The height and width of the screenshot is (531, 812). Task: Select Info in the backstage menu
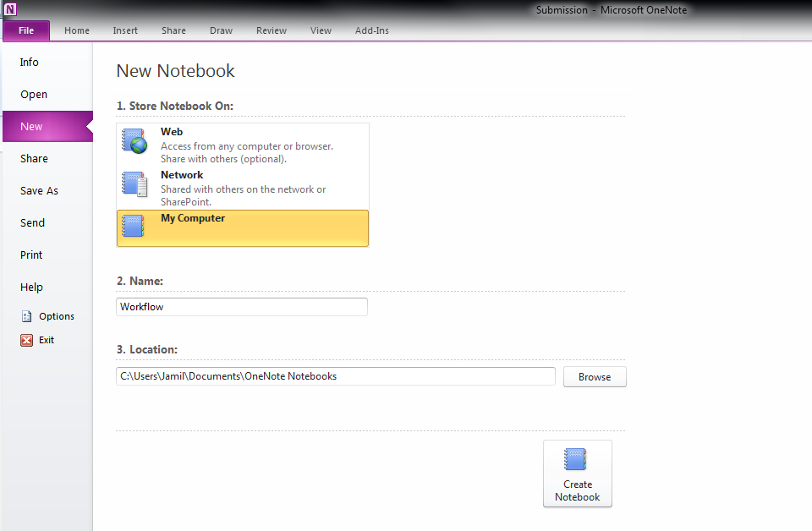click(x=30, y=63)
